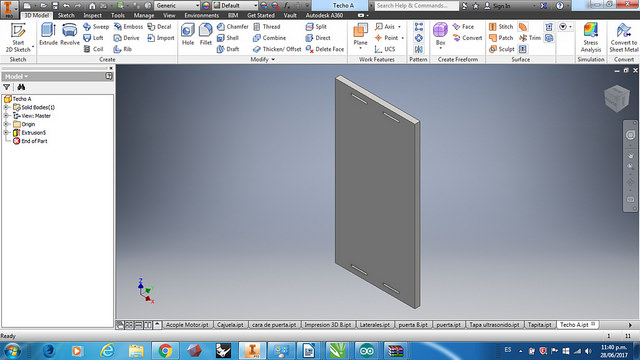Switch to Laterales.ipt document tab
This screenshot has height=360, width=640.
(374, 325)
